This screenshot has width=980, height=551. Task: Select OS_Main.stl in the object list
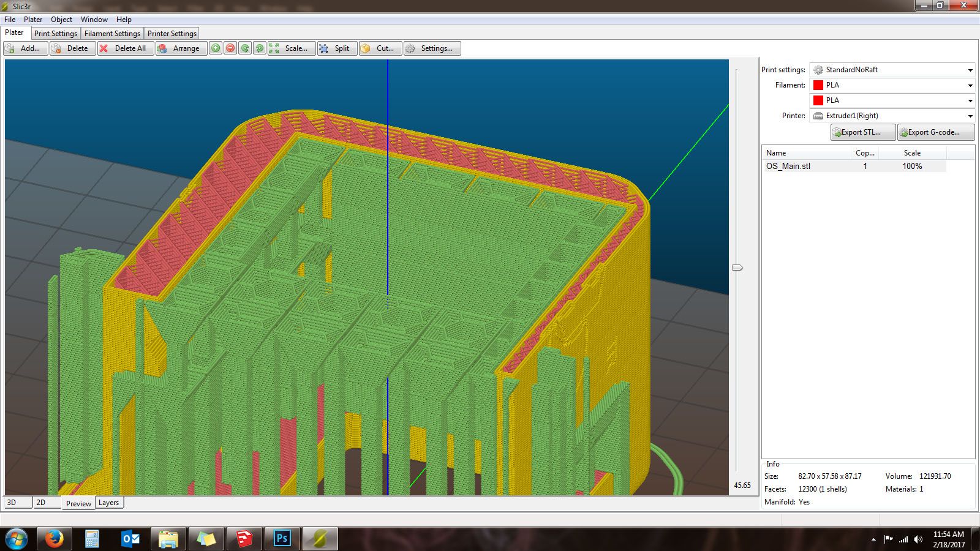point(788,166)
